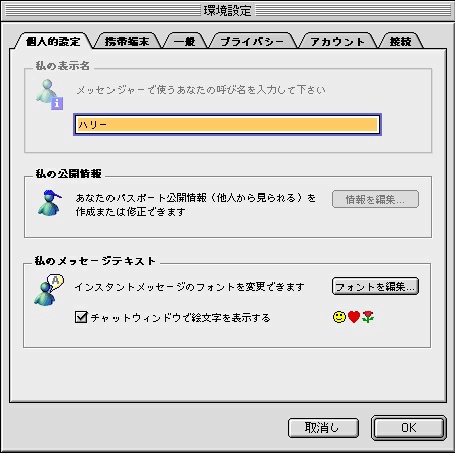This screenshot has width=455, height=453.
Task: Click the buddy icon with speech bubble letter A
Action: click(49, 289)
